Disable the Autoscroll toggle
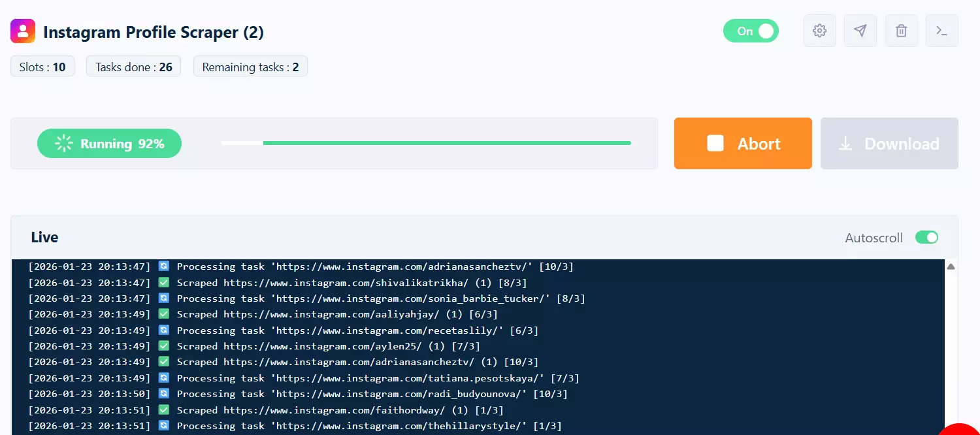This screenshot has width=980, height=435. click(926, 238)
